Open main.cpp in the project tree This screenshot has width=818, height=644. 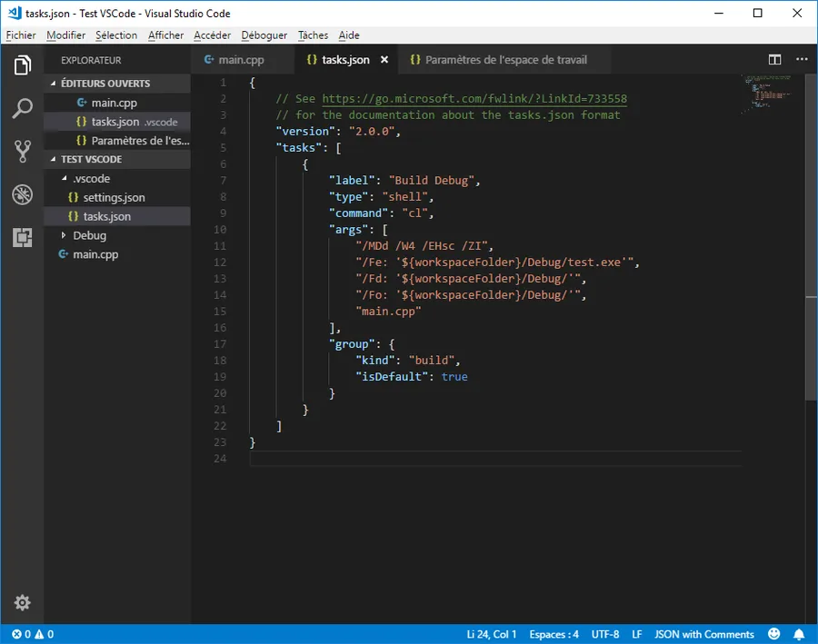tap(117, 254)
